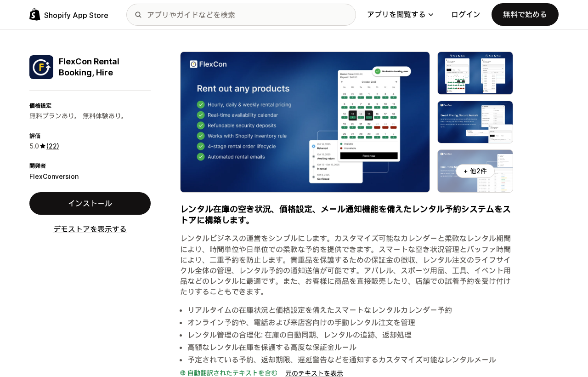Select the 開発者 label
Image resolution: width=588 pixels, height=377 pixels.
coord(38,166)
